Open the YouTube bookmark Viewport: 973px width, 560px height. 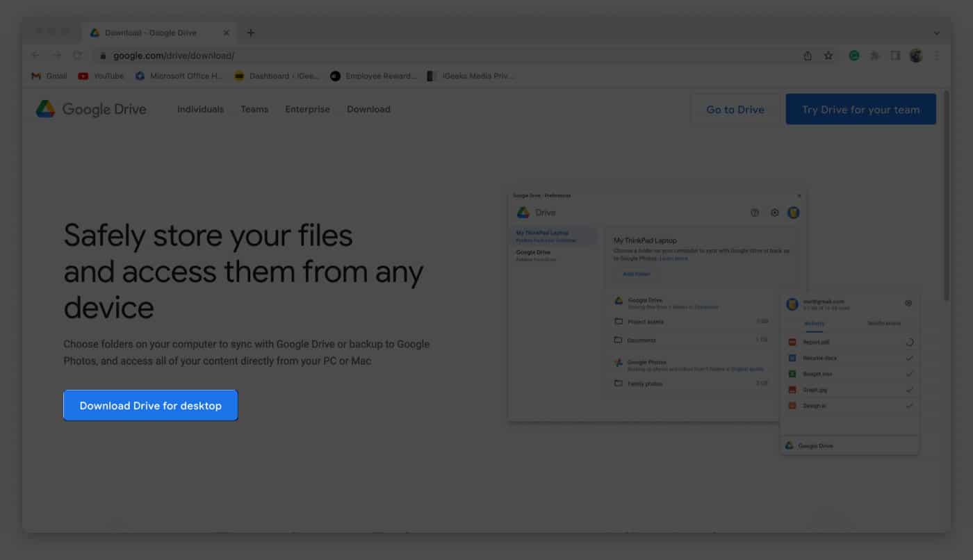tap(101, 76)
